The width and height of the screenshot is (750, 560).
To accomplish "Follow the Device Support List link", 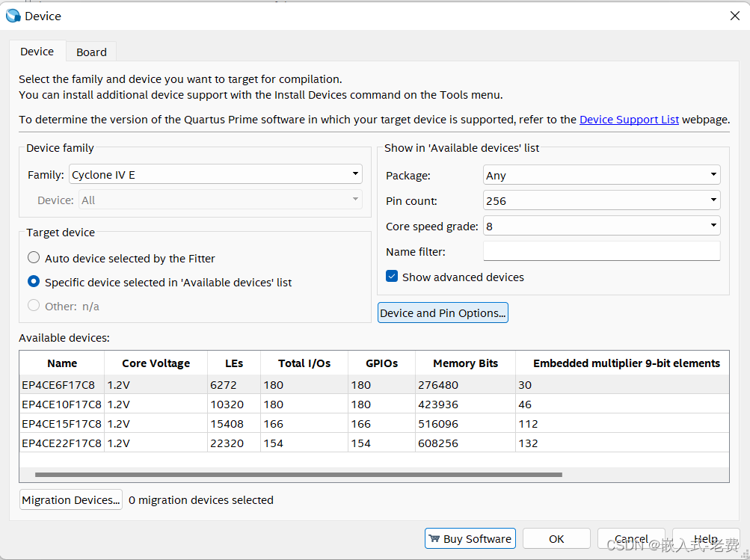I will point(629,120).
